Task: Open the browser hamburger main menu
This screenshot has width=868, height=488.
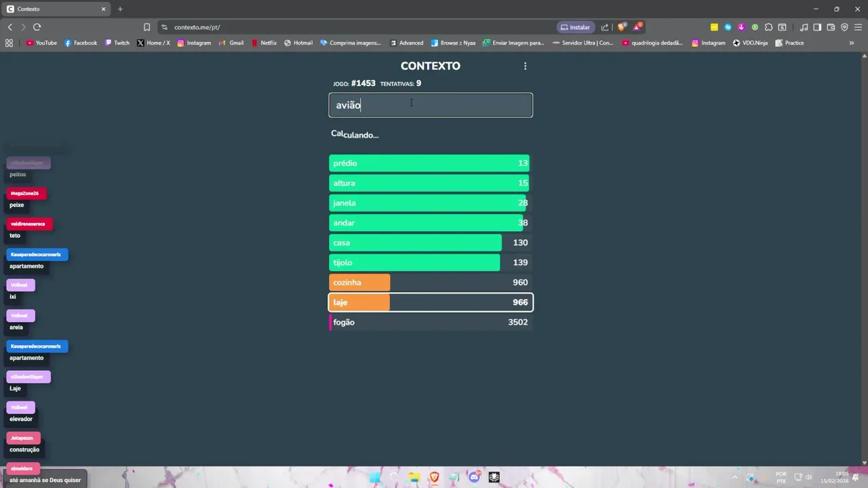Action: [858, 27]
